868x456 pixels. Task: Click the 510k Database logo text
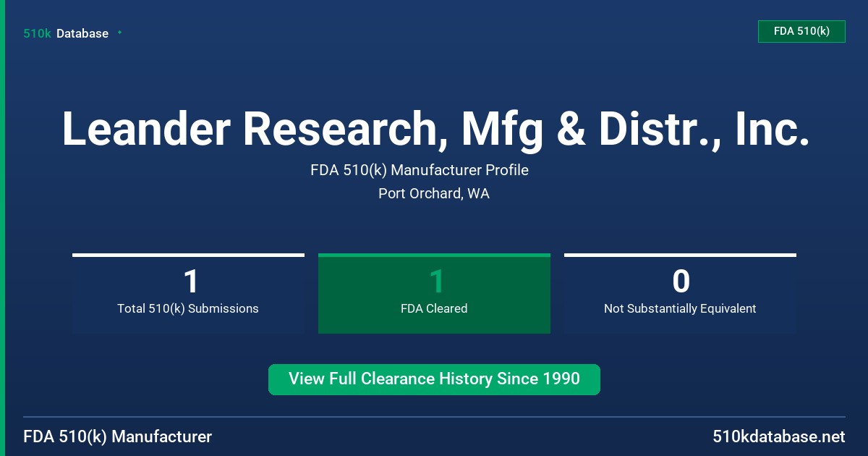(x=66, y=33)
